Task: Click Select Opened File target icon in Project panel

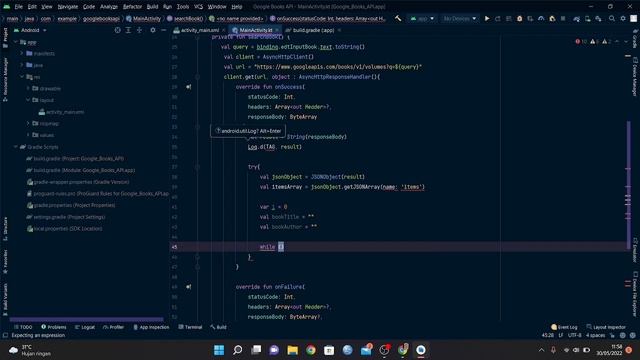Action: [118, 30]
